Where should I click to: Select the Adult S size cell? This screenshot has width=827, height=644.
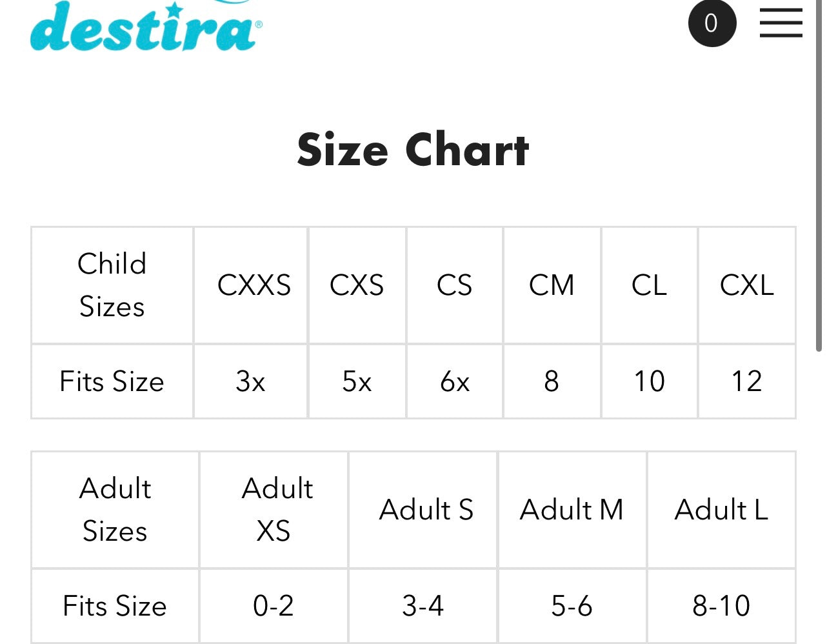(x=426, y=510)
